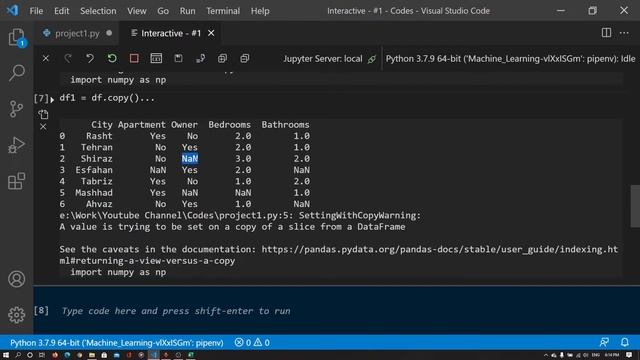This screenshot has height=360, width=640.
Task: Click the Jupyter Server: local label
Action: click(322, 59)
